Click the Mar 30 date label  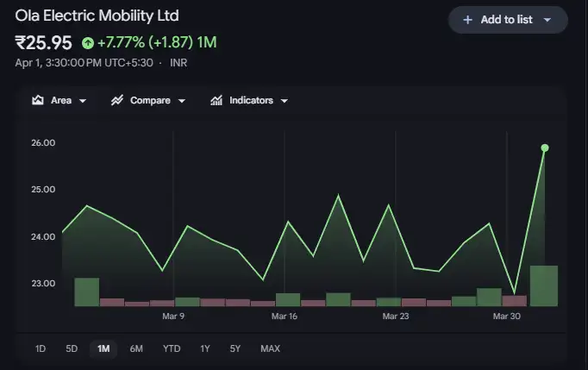(x=507, y=317)
